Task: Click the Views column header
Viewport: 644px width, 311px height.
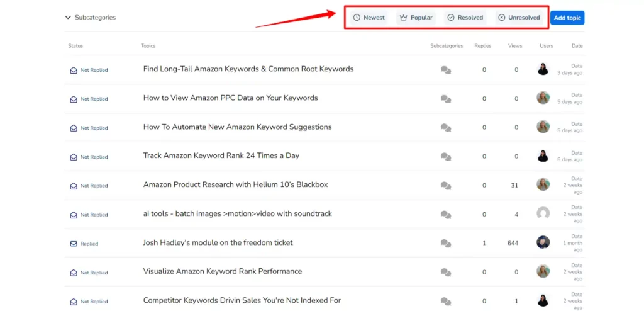Action: pos(515,46)
